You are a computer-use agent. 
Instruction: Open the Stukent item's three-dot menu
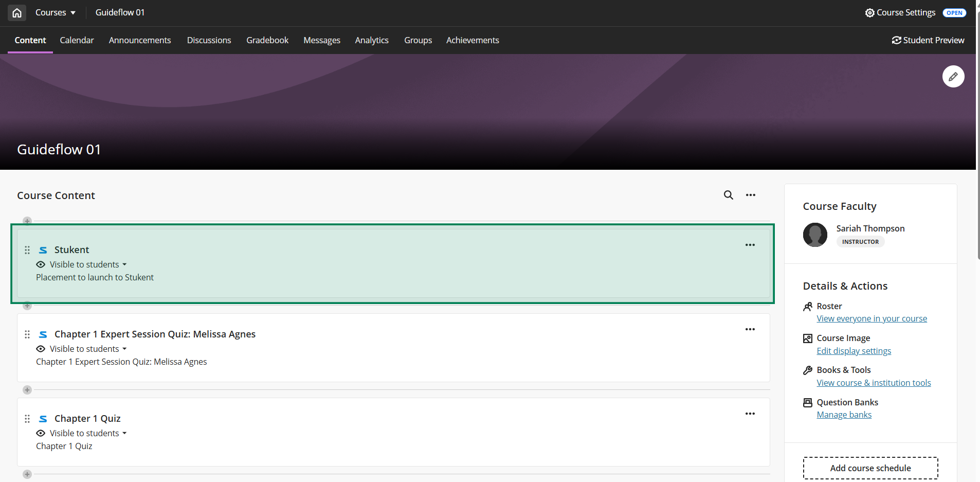(x=750, y=245)
